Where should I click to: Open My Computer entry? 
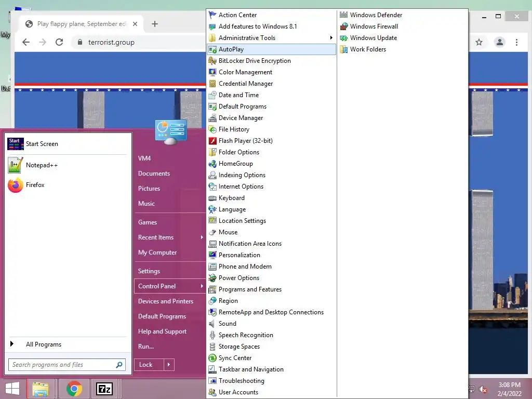[157, 252]
